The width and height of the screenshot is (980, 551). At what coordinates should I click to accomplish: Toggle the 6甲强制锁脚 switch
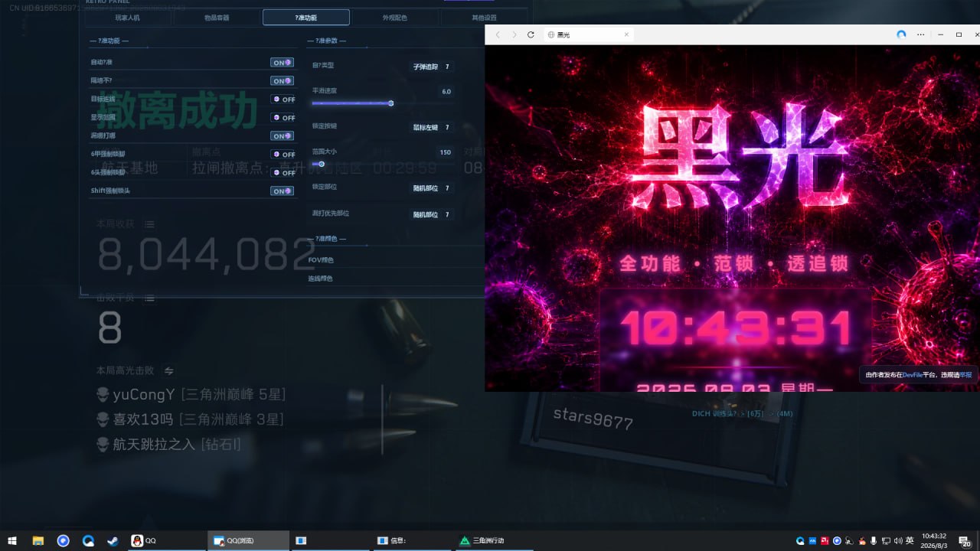(x=283, y=155)
